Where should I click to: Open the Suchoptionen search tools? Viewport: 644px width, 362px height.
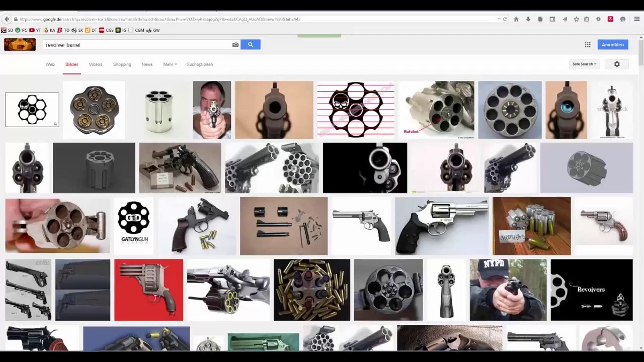click(x=199, y=64)
